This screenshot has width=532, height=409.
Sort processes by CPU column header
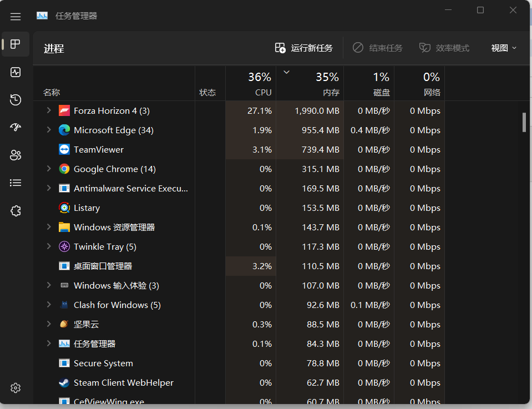[x=251, y=83]
